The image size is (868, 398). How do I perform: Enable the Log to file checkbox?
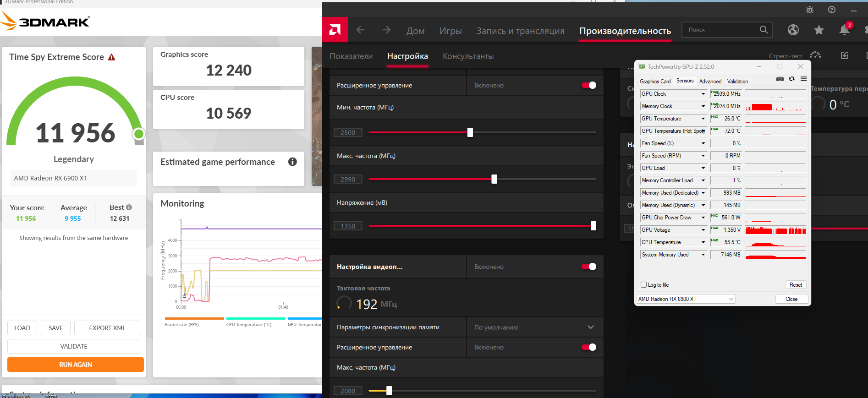(644, 285)
